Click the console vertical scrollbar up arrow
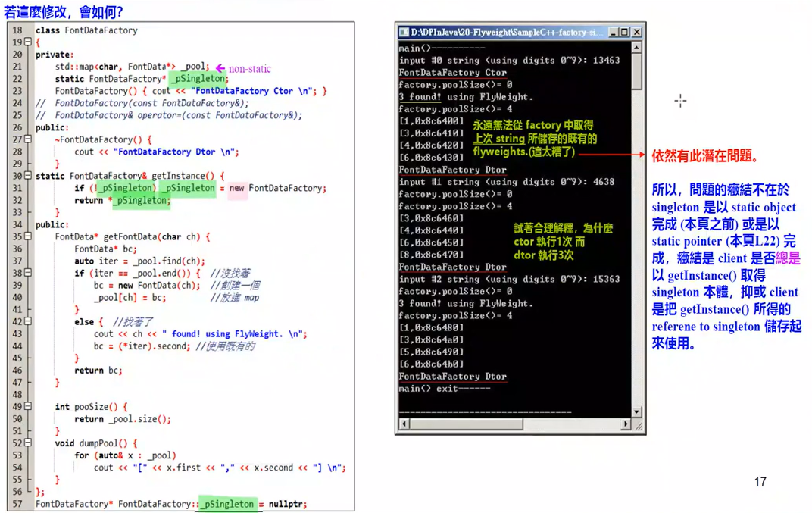This screenshot has width=812, height=513. tap(637, 48)
